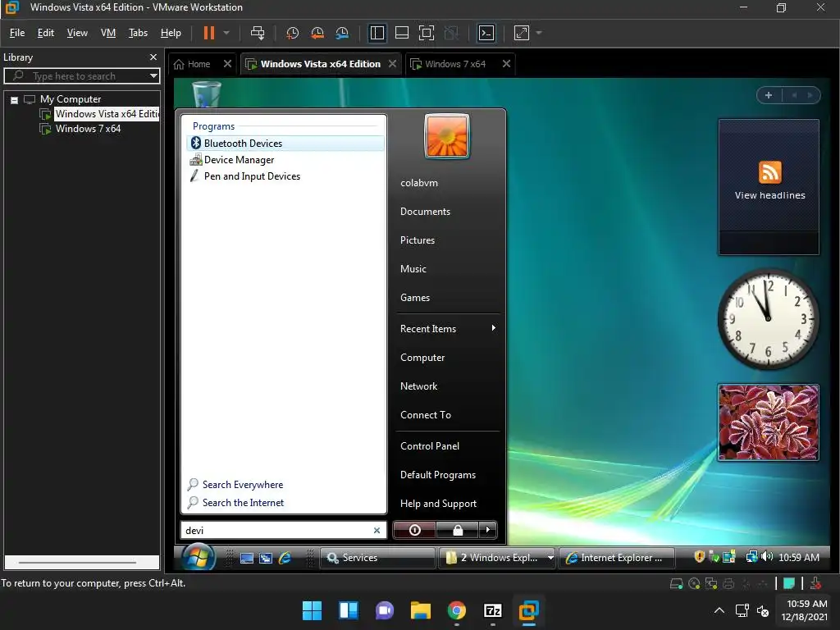The height and width of the screenshot is (630, 840).
Task: Click the user account flower picture
Action: tap(447, 136)
